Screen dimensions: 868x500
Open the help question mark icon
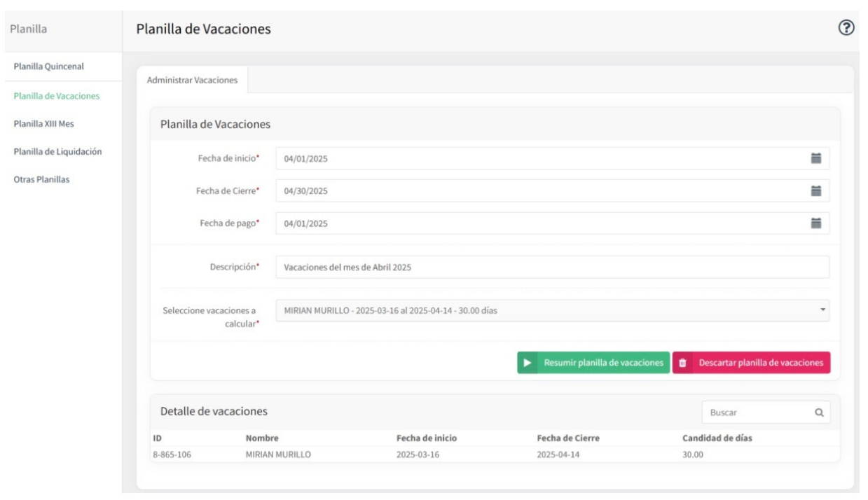pyautogui.click(x=846, y=28)
